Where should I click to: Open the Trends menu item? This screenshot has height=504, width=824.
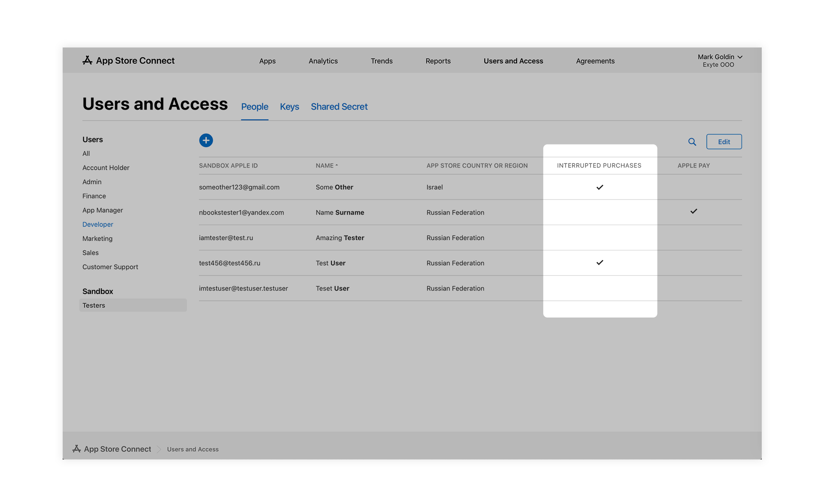(382, 61)
